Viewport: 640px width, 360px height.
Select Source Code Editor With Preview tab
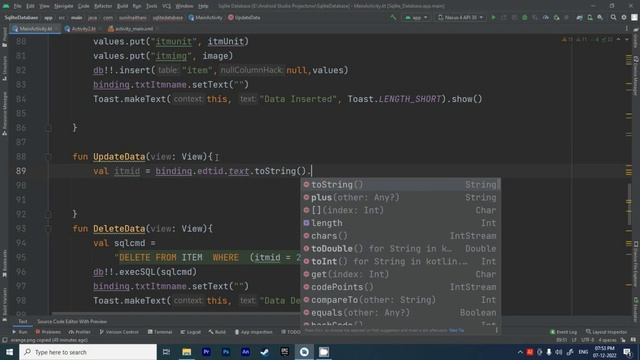(x=72, y=322)
